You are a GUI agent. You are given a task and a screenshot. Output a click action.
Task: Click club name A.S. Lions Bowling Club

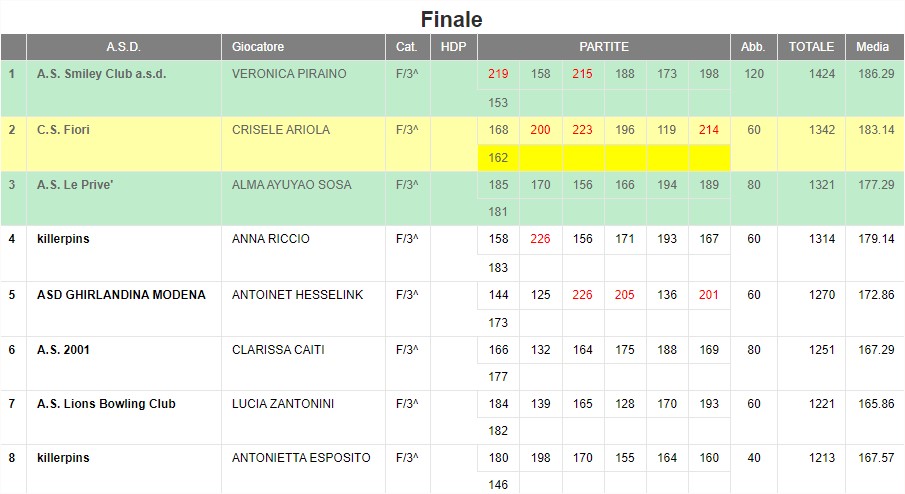[x=106, y=404]
